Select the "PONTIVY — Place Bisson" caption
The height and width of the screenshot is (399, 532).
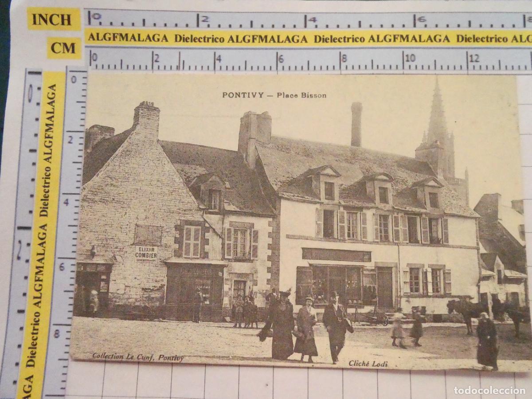(x=274, y=95)
